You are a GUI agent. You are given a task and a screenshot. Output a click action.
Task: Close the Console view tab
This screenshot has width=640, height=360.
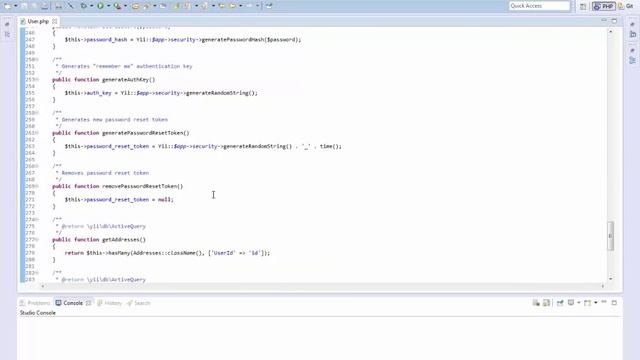click(89, 303)
